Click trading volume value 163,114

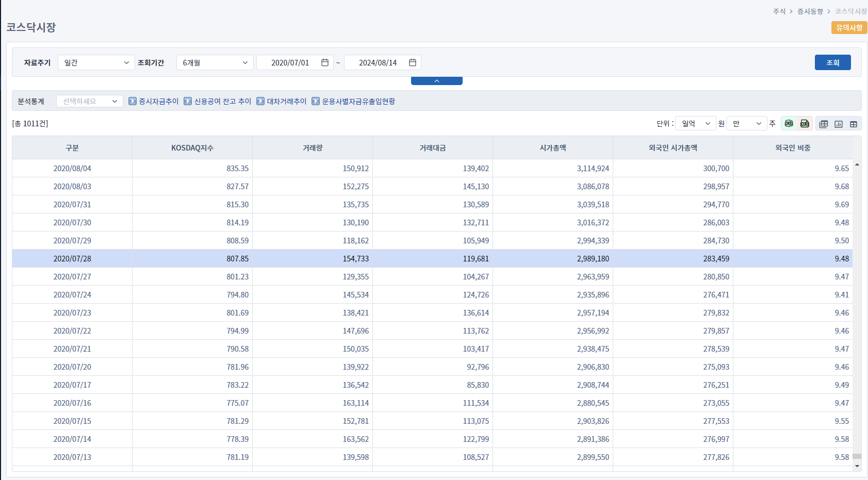356,403
